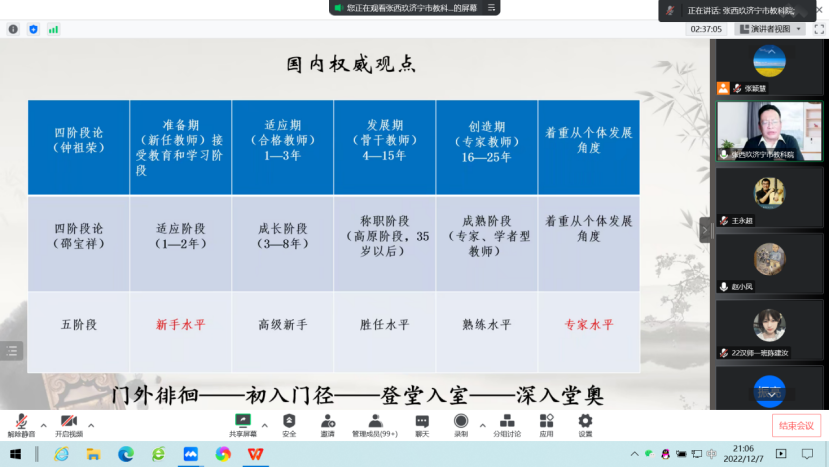This screenshot has width=830, height=467.
Task: Collapse the participant video side panel
Action: (x=705, y=230)
